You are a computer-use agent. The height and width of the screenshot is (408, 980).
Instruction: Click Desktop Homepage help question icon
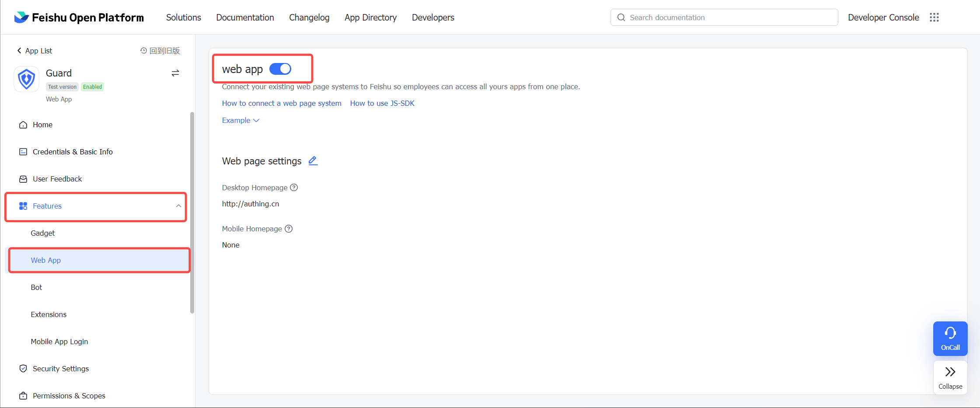pos(294,188)
